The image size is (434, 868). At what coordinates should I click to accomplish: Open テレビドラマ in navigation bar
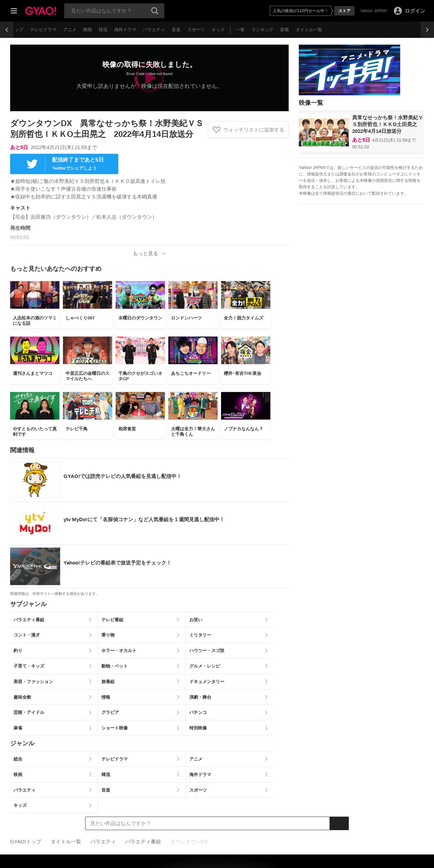[43, 30]
